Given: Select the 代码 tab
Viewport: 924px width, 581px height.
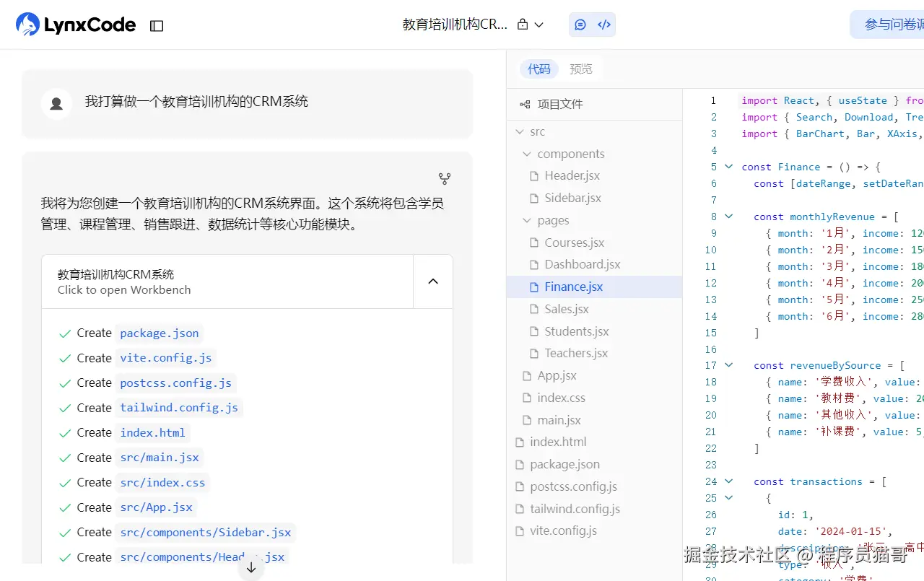Looking at the screenshot, I should coord(539,69).
